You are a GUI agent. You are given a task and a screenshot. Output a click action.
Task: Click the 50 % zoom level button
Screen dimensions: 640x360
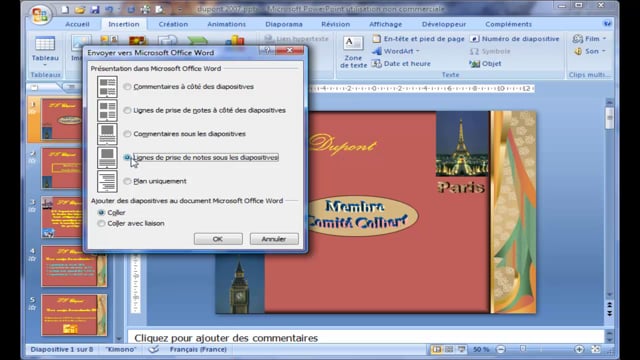click(x=481, y=349)
